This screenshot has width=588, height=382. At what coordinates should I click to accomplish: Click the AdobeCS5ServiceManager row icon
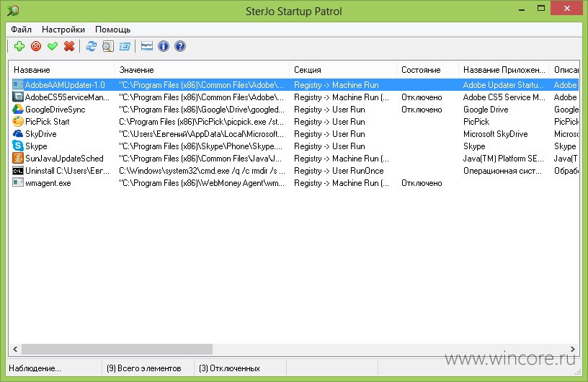[17, 97]
